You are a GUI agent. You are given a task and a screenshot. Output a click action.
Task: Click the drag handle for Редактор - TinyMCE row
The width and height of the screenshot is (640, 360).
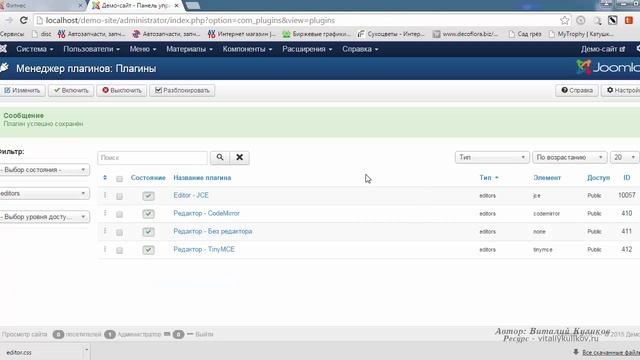tap(105, 249)
